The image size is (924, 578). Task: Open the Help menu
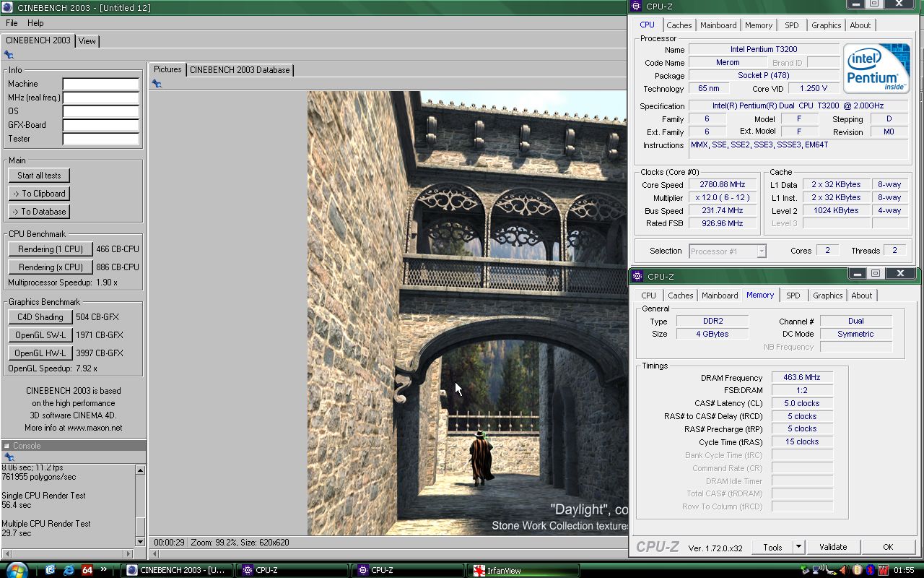pyautogui.click(x=35, y=23)
